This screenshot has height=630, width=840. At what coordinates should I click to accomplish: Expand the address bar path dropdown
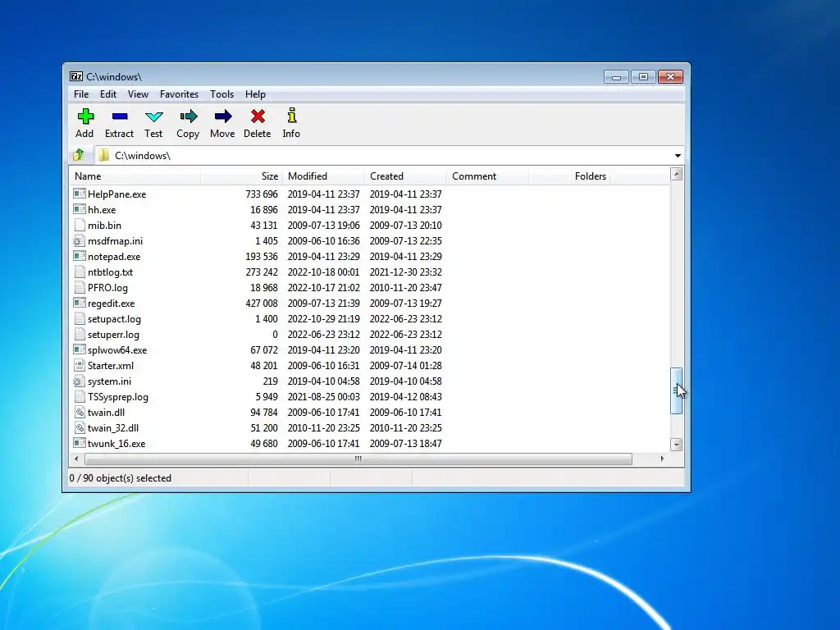click(x=678, y=155)
